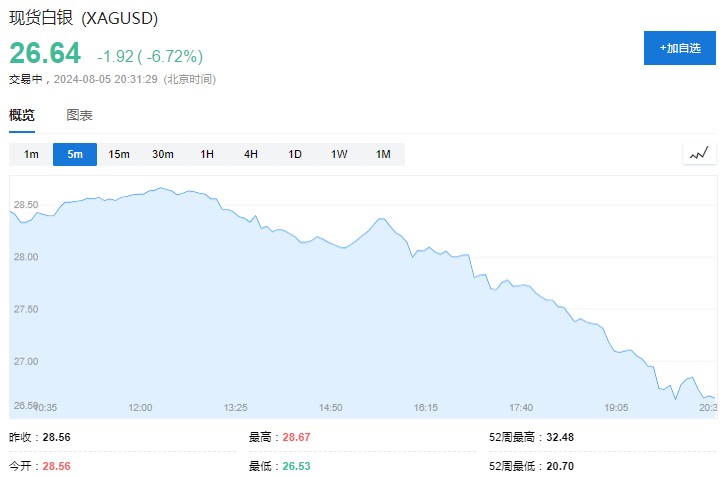The width and height of the screenshot is (728, 477).
Task: Click the current price 26.64
Action: (x=45, y=53)
